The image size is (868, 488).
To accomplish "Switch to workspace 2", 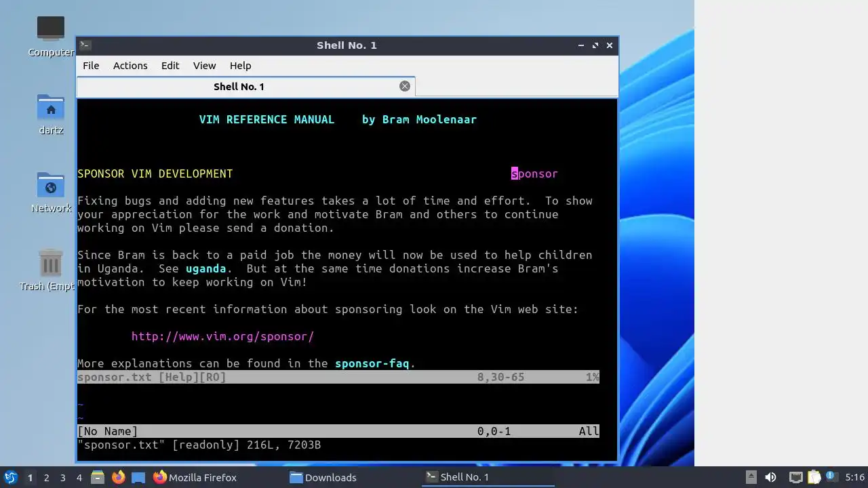I will pos(46,478).
